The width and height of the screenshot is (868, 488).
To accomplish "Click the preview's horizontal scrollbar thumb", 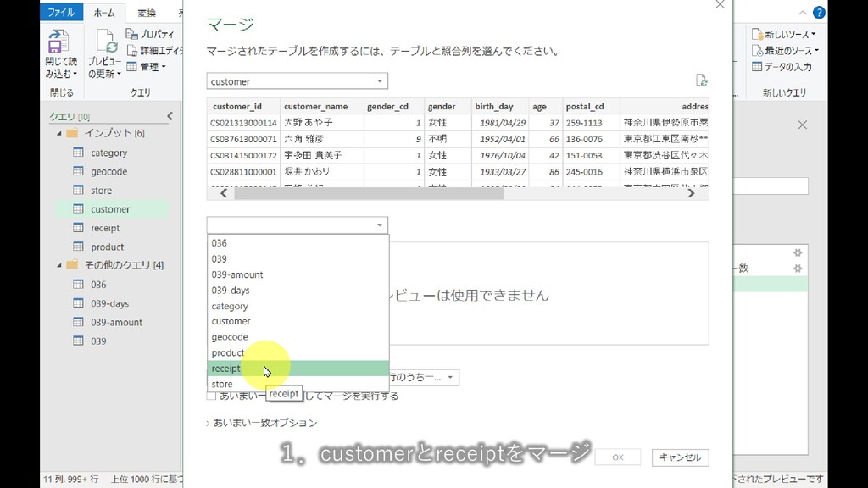I will click(369, 193).
